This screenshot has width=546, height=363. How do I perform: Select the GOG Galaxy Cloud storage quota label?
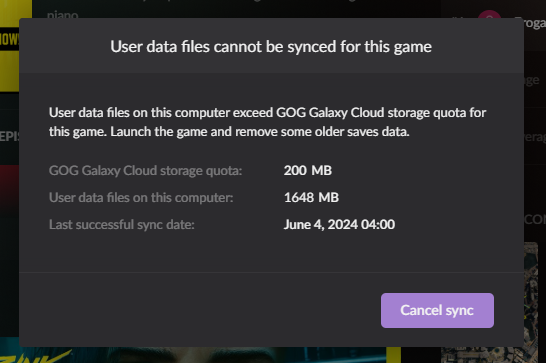[145, 171]
